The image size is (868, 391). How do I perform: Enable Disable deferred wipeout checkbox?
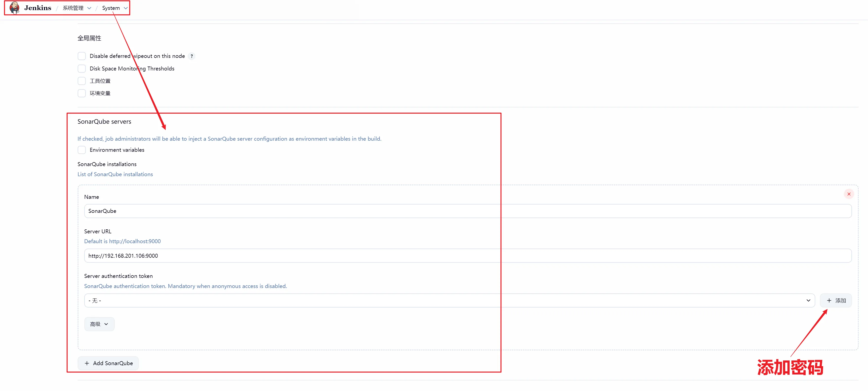click(x=82, y=56)
